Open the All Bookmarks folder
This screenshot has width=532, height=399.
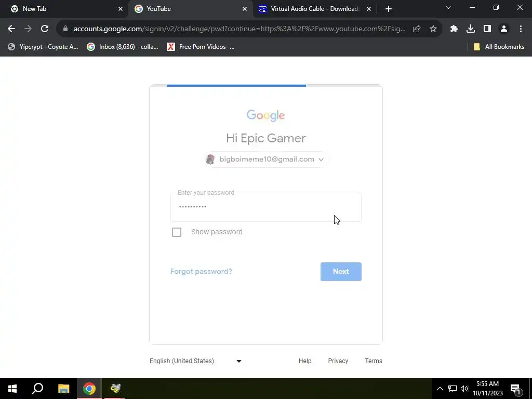point(499,47)
